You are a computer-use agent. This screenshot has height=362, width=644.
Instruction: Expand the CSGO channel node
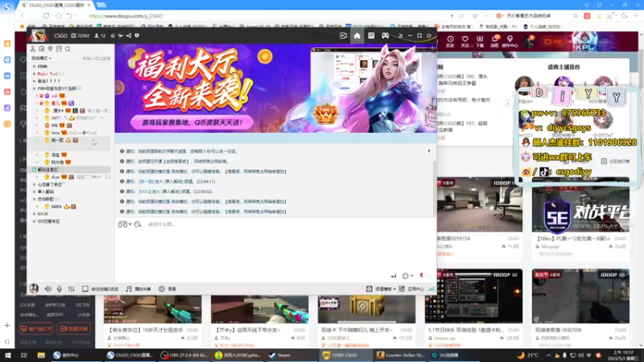tap(34, 66)
